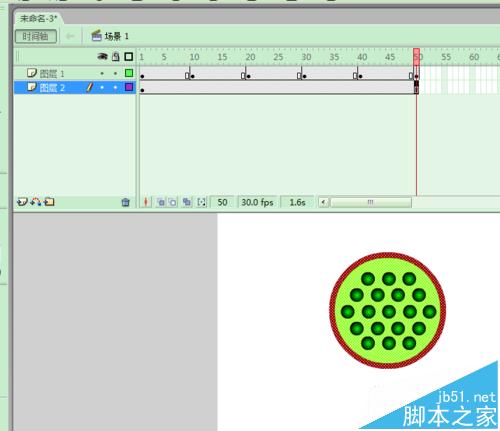Toggle the Onion Skin Outlines icon
Image resolution: width=500 pixels, height=431 pixels.
(x=173, y=202)
